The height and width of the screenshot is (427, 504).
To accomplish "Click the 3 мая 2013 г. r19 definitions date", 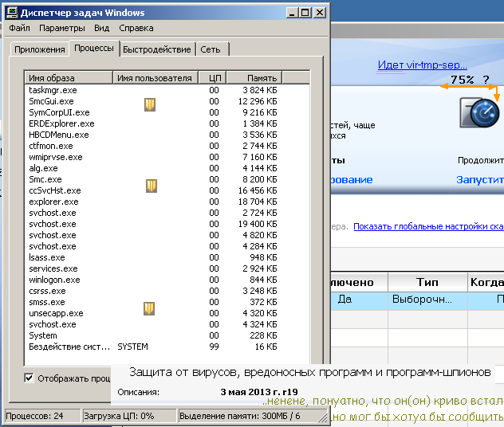I will coord(259,392).
